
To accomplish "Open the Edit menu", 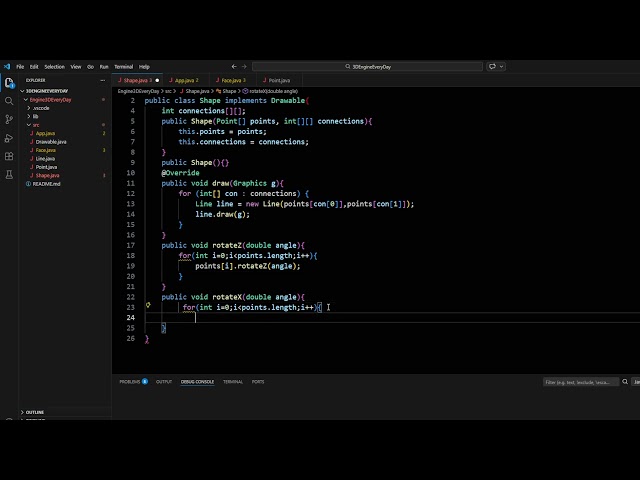I will point(34,67).
